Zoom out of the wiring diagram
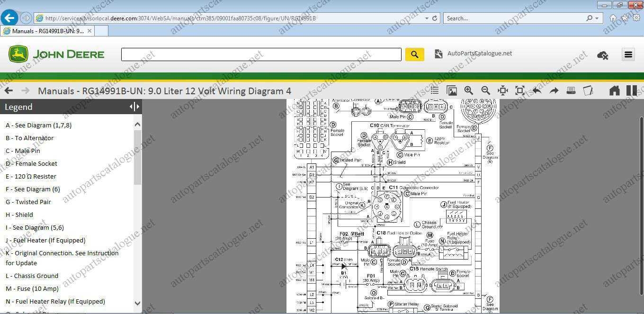The width and height of the screenshot is (644, 314). pyautogui.click(x=486, y=90)
